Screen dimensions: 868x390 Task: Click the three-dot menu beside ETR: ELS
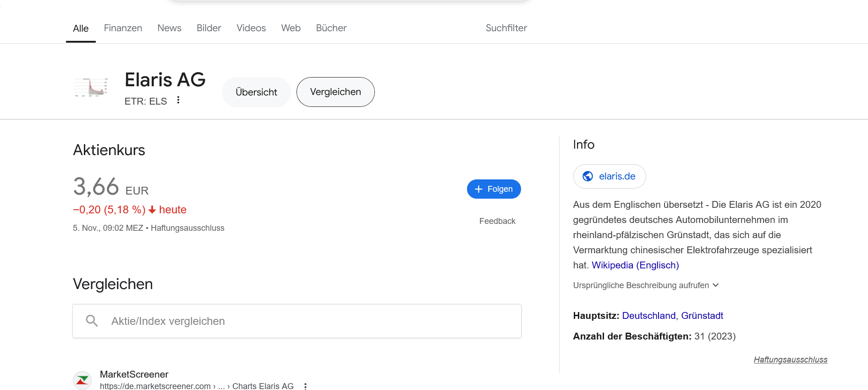(x=178, y=100)
